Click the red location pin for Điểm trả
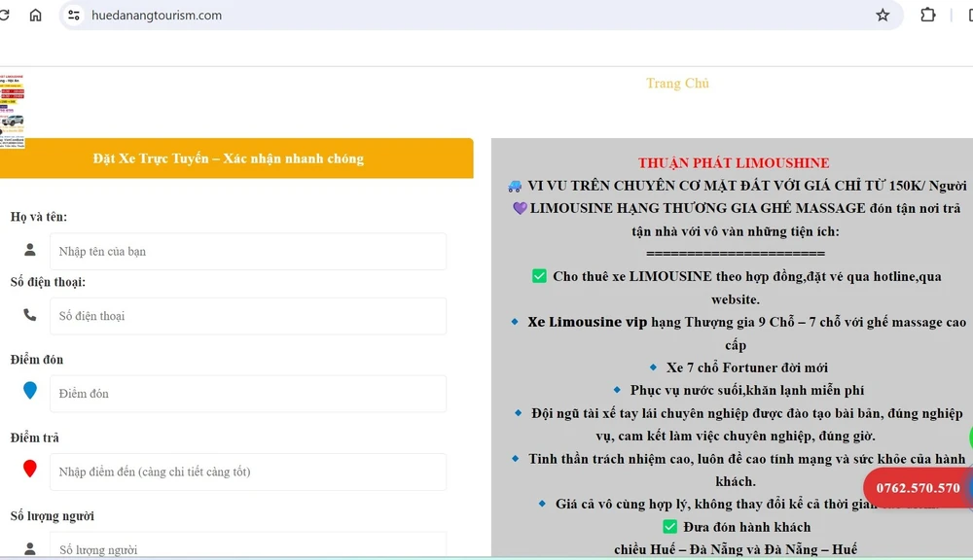The width and height of the screenshot is (973, 560). point(30,470)
